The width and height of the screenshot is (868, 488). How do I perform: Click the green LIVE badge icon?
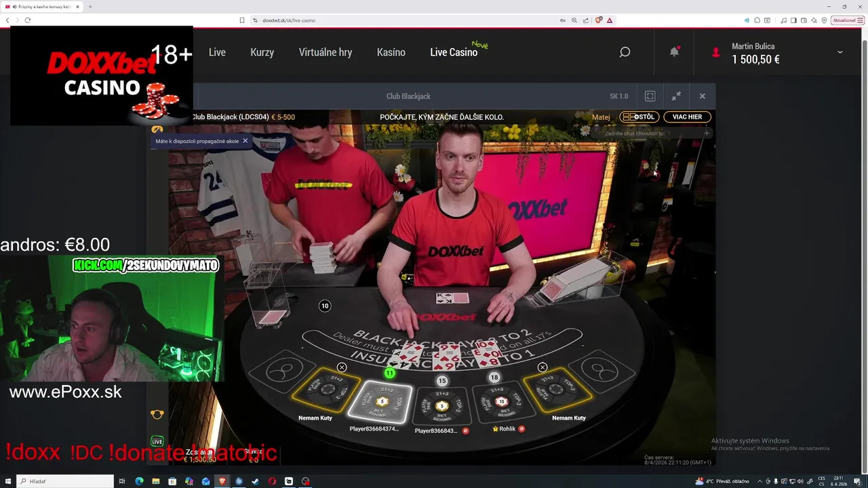click(x=157, y=441)
